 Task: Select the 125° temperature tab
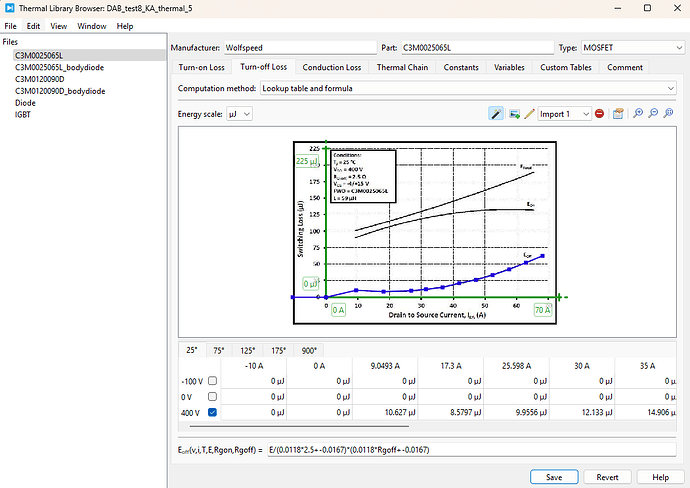tap(247, 351)
